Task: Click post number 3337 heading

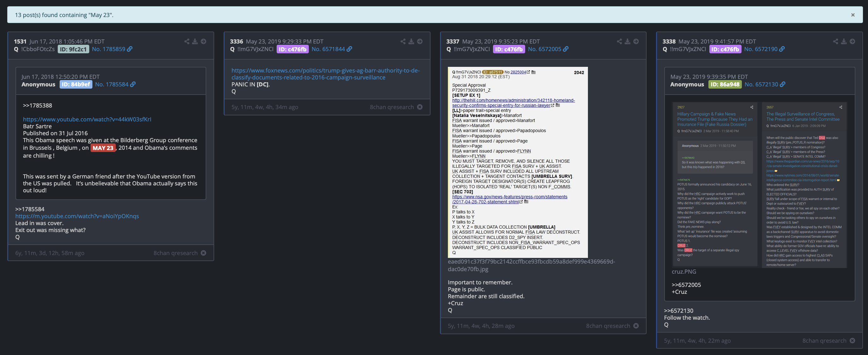Action: pyautogui.click(x=453, y=41)
